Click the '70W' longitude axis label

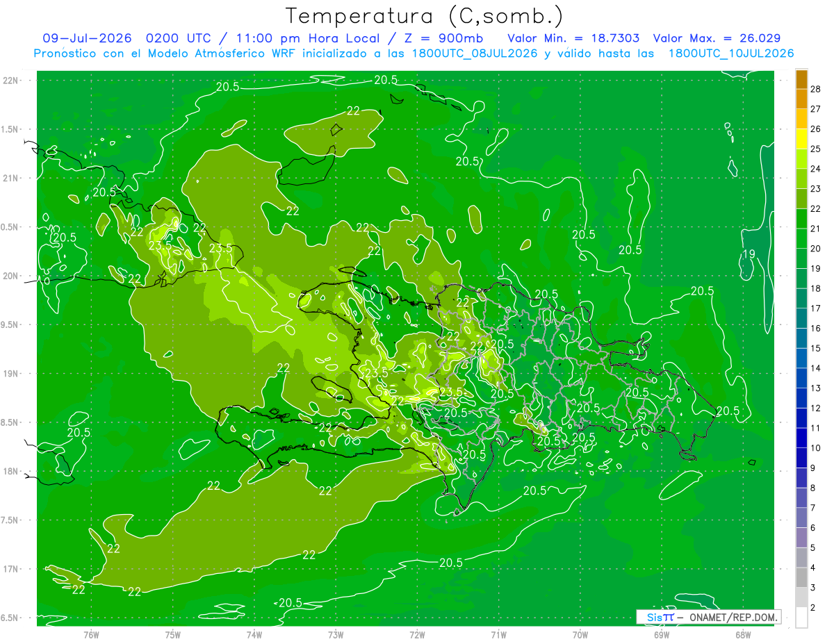point(580,634)
